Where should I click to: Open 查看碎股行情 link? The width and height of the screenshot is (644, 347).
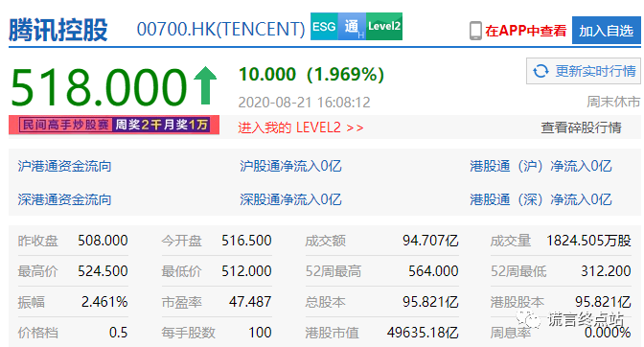581,127
